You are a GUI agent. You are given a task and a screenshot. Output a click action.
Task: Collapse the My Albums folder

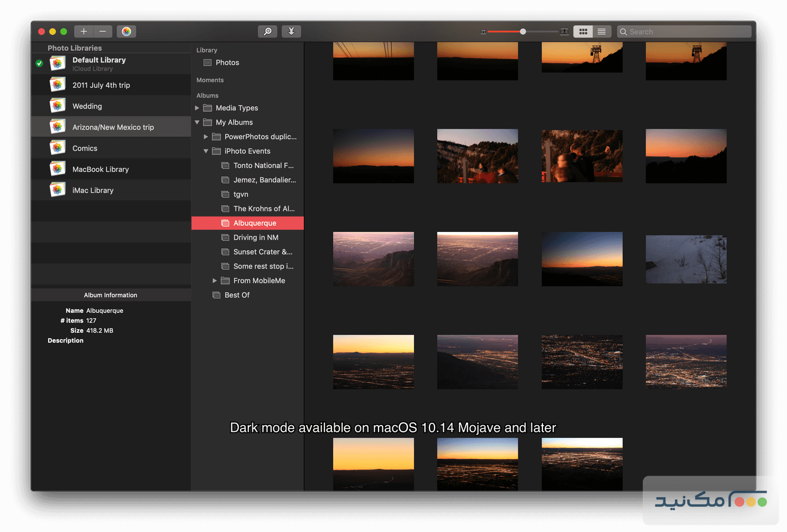pos(197,122)
